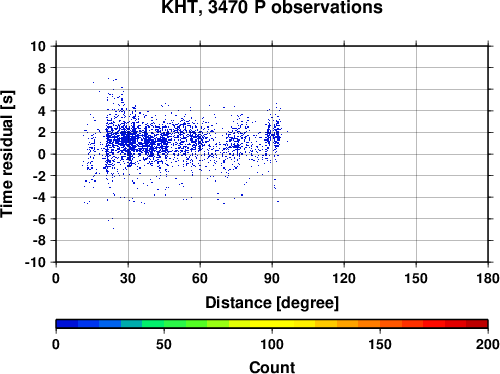Screen dimensions: 500x374
Task: Select the dark red end of colorbar
Action: 477,324
